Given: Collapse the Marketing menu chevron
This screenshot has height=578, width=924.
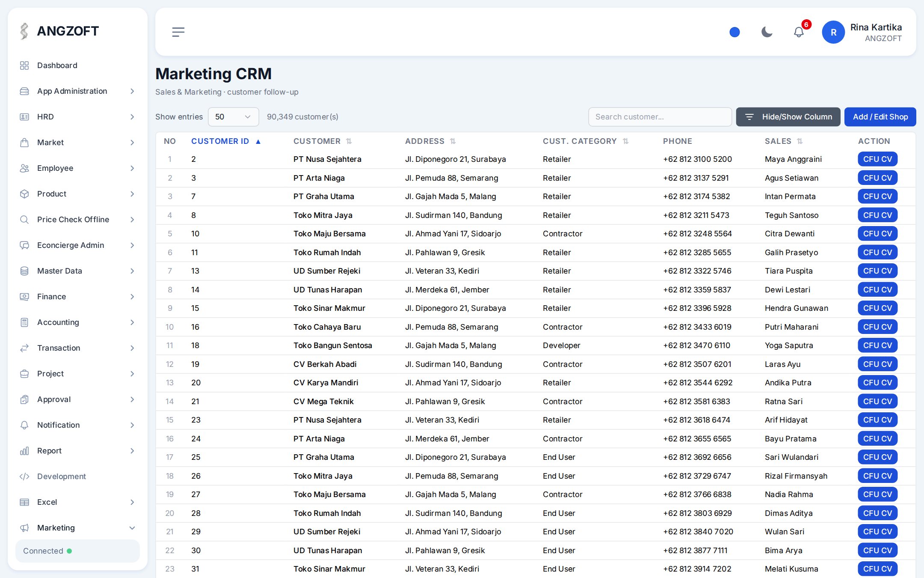Looking at the screenshot, I should 132,528.
